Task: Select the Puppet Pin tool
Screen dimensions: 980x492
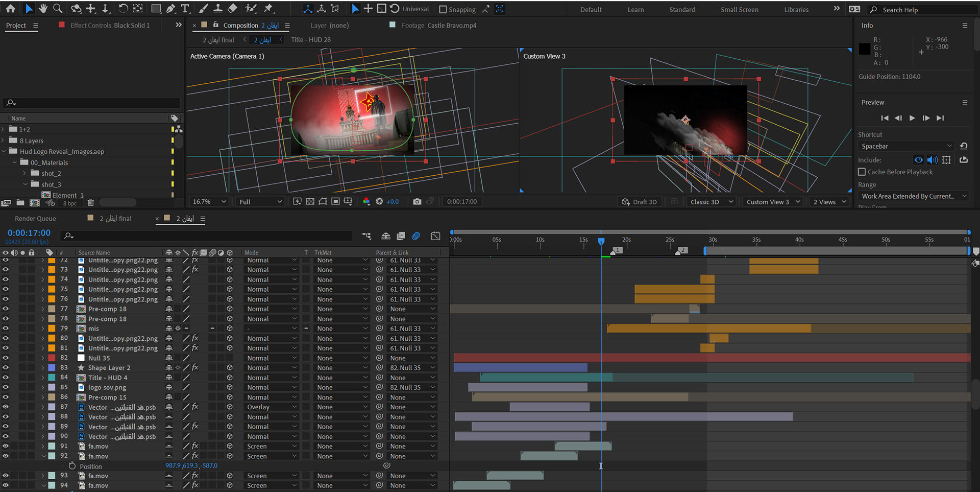Action: tap(268, 9)
